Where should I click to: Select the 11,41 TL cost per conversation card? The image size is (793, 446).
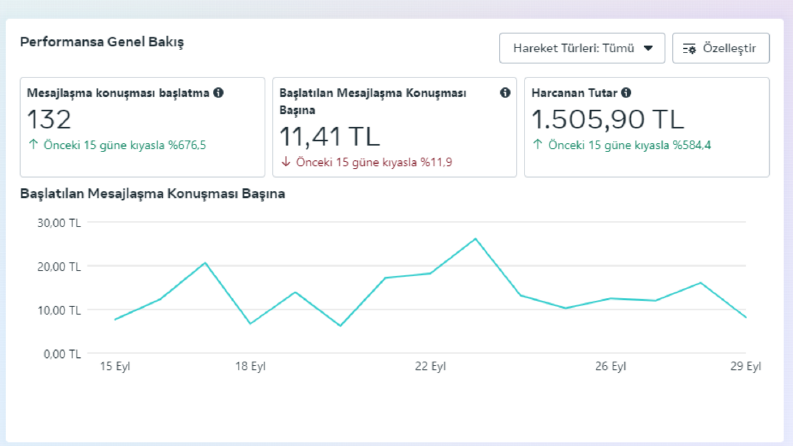tap(394, 127)
